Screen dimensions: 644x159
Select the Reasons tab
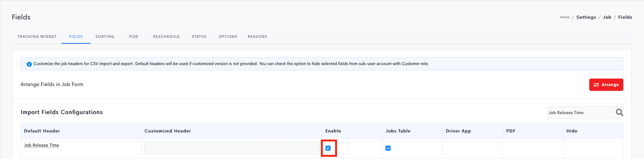click(257, 37)
